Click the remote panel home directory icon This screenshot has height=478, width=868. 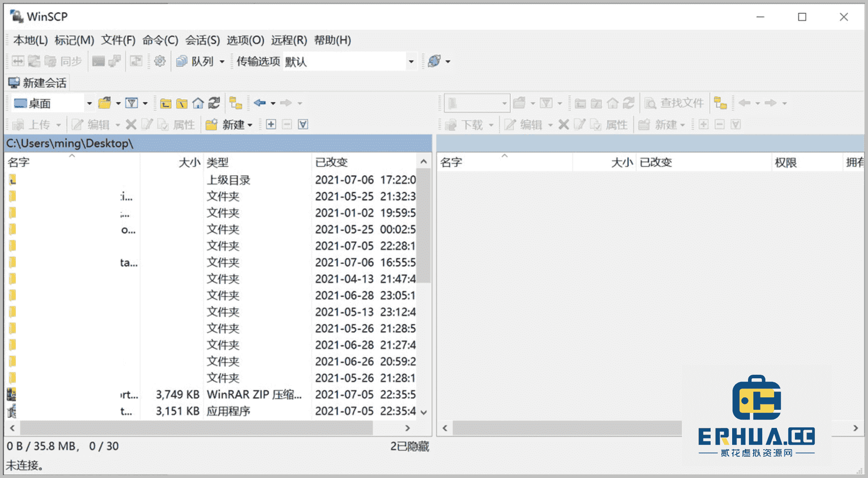(613, 103)
